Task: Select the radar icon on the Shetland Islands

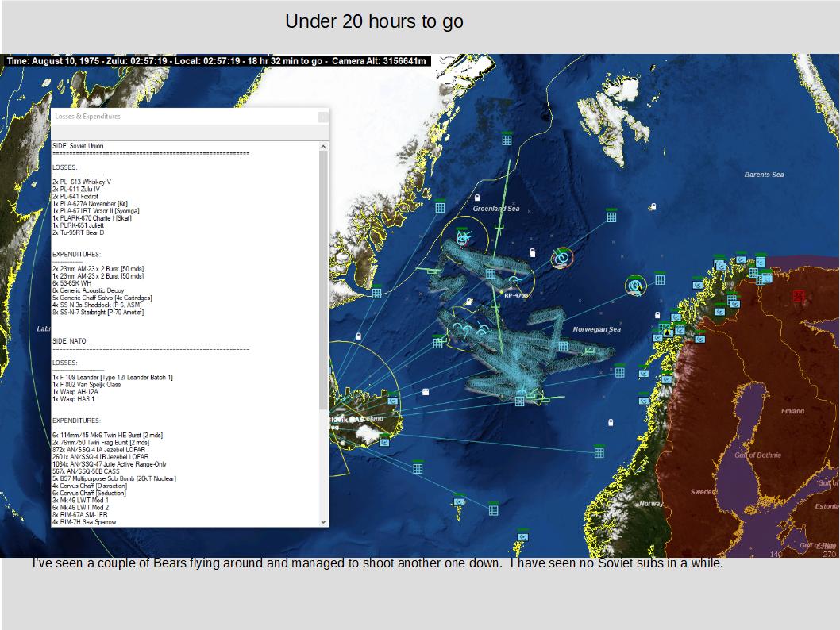Action: pyautogui.click(x=522, y=536)
